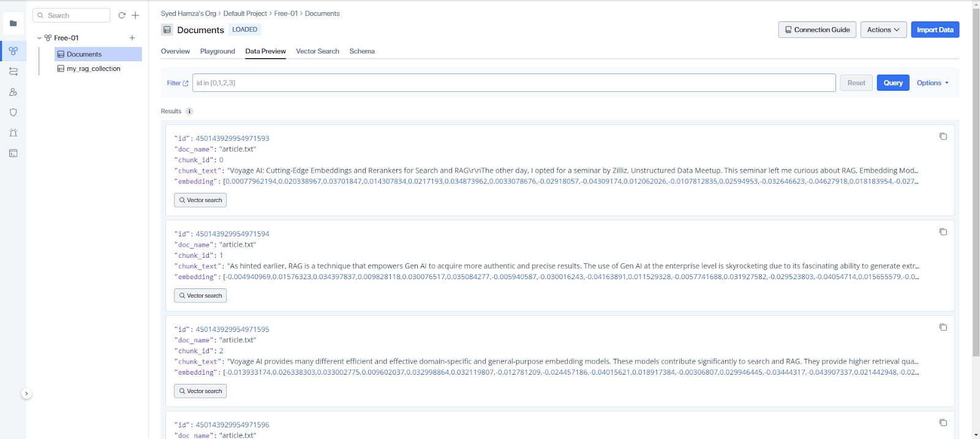This screenshot has width=980, height=439.
Task: Open the data migration arrows icon
Action: pos(13,72)
